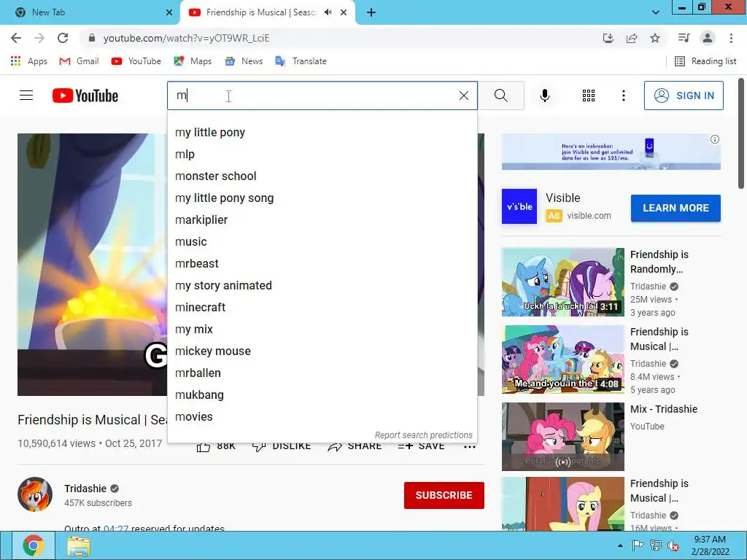Choose the 'my little pony song' suggestion

point(322,198)
